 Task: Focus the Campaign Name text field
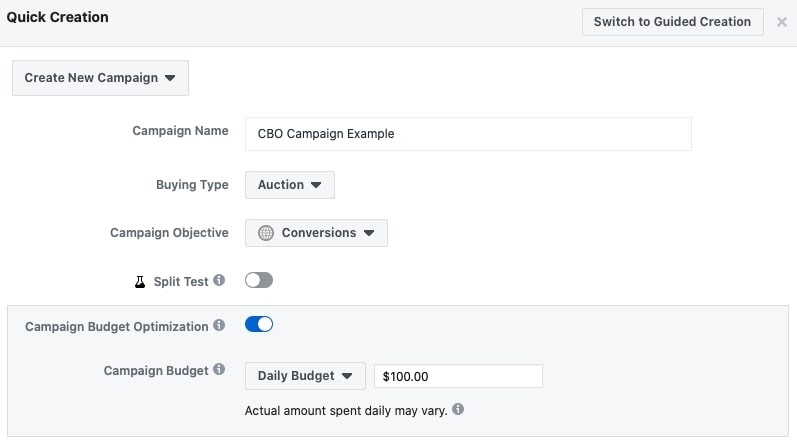pyautogui.click(x=468, y=134)
